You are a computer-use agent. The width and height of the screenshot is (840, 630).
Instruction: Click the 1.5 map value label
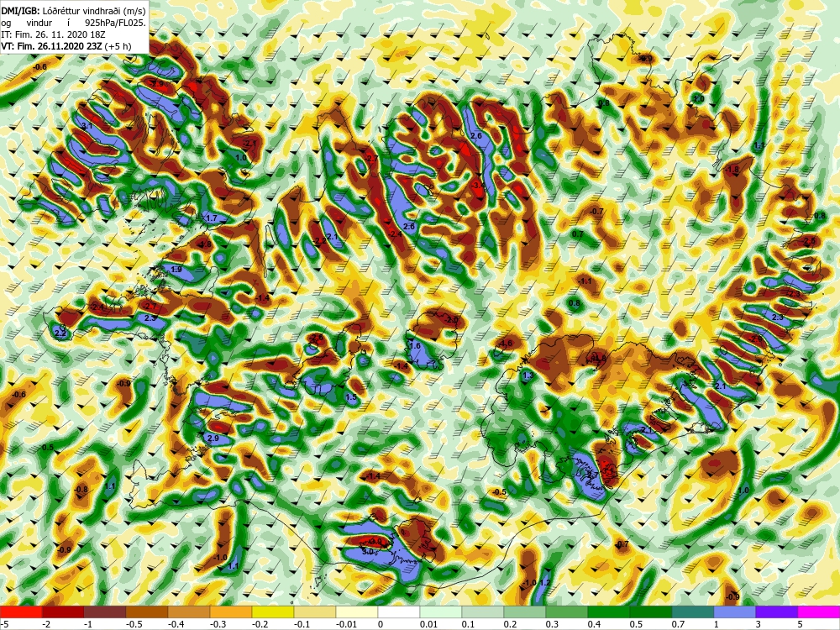(351, 397)
